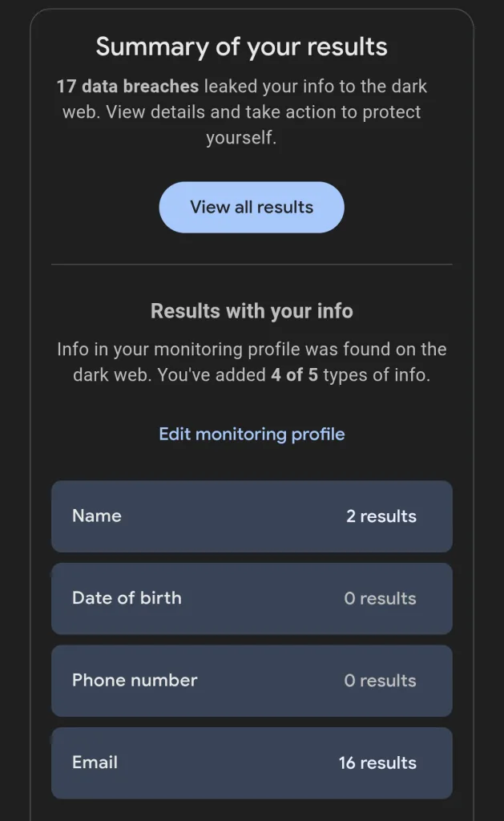Click the divider line below View all results
The image size is (504, 821).
click(x=252, y=264)
